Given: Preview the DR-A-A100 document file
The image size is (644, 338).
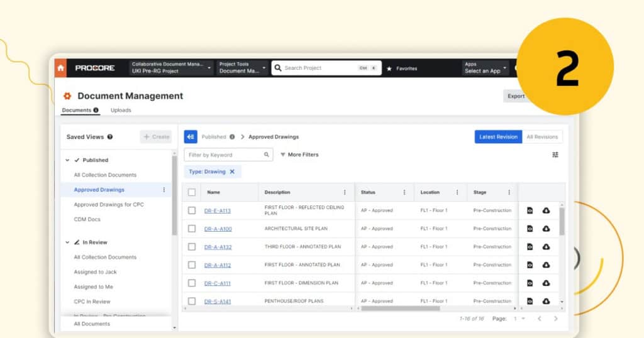Looking at the screenshot, I should [530, 229].
